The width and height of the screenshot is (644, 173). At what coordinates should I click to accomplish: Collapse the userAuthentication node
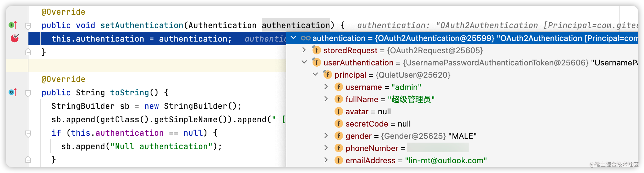tap(304, 62)
